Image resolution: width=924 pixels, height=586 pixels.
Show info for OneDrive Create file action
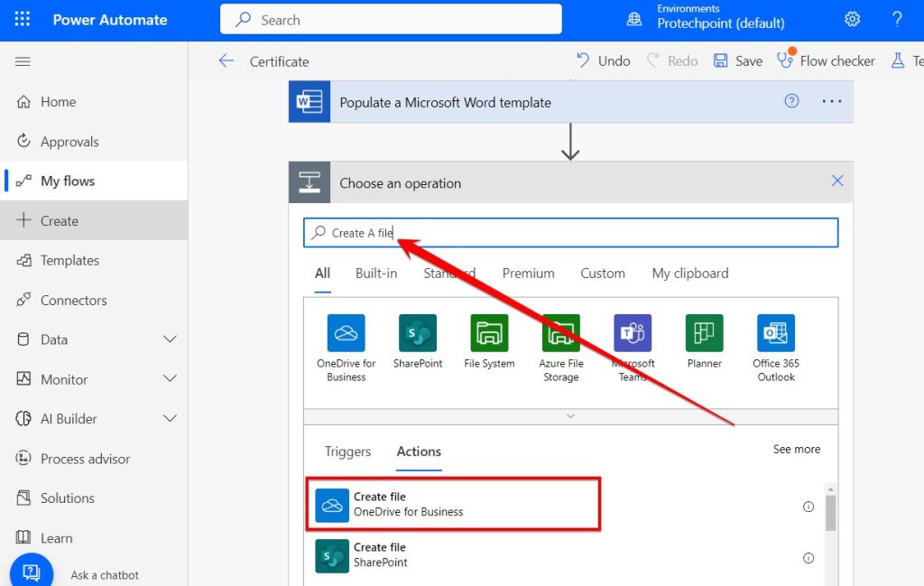[808, 507]
